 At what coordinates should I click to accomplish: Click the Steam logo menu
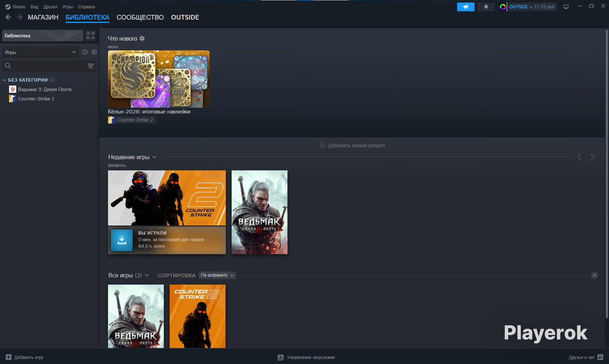pos(15,7)
